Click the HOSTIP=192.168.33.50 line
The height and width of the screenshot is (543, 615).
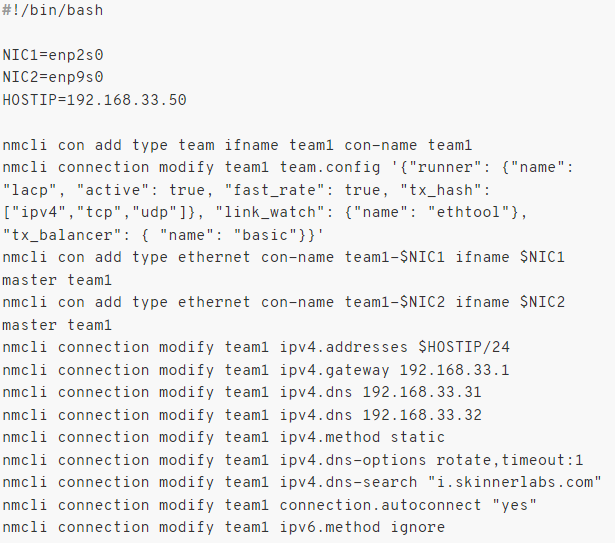click(x=95, y=100)
